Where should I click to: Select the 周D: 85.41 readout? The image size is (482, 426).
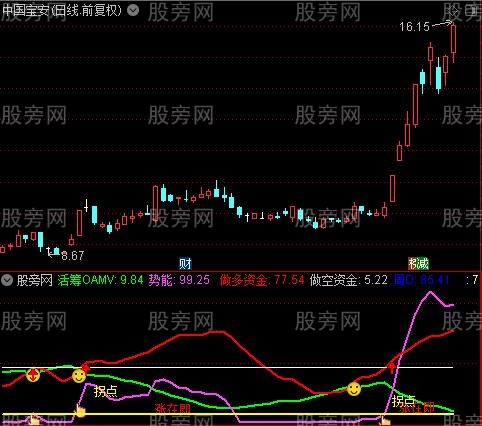click(x=421, y=280)
